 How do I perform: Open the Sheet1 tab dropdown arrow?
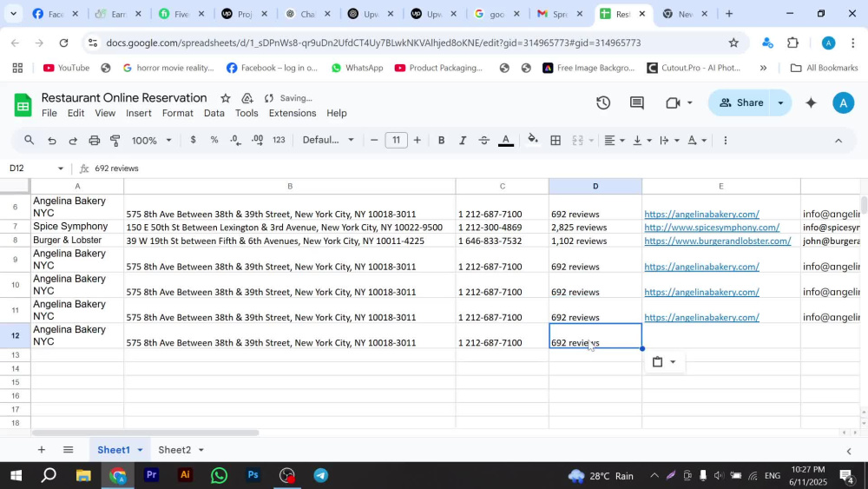[x=140, y=450]
